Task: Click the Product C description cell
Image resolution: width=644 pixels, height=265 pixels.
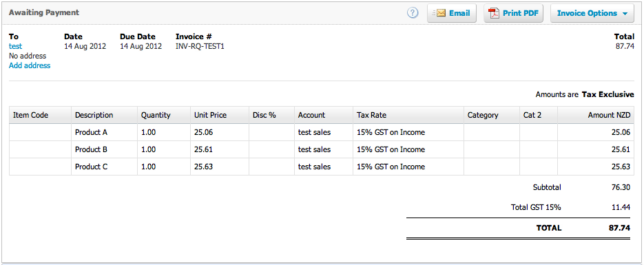Action: [x=104, y=167]
